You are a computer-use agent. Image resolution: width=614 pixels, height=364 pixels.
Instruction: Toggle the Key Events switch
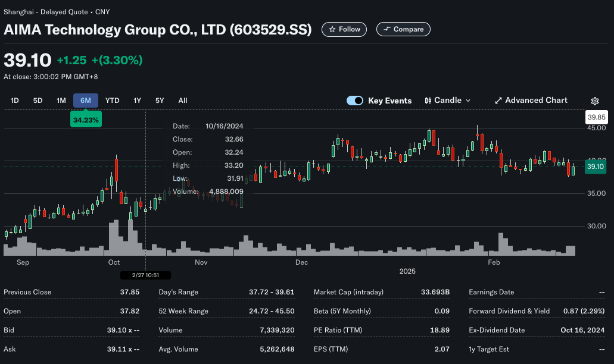pyautogui.click(x=355, y=101)
